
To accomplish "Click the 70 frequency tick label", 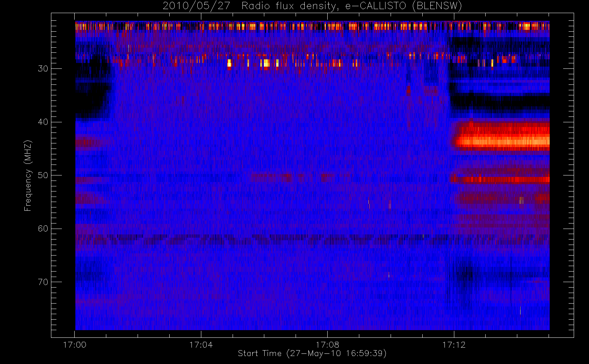I will coord(43,282).
